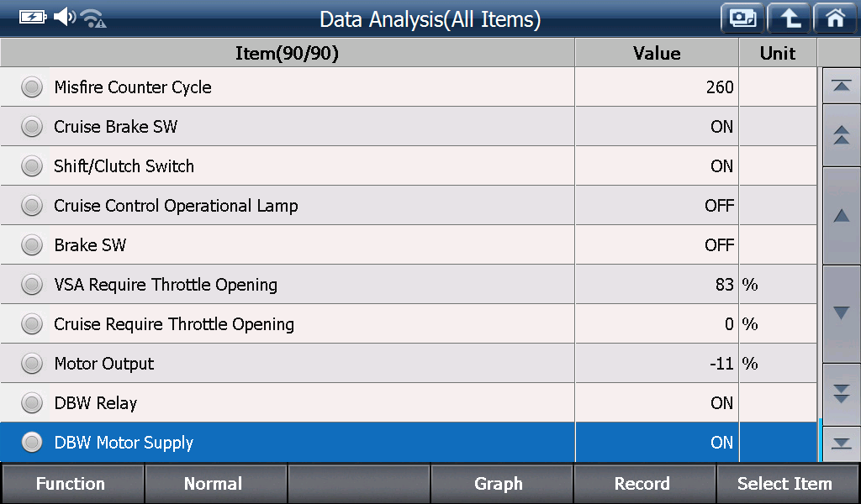Click the Value column header
This screenshot has width=861, height=504.
pyautogui.click(x=657, y=53)
